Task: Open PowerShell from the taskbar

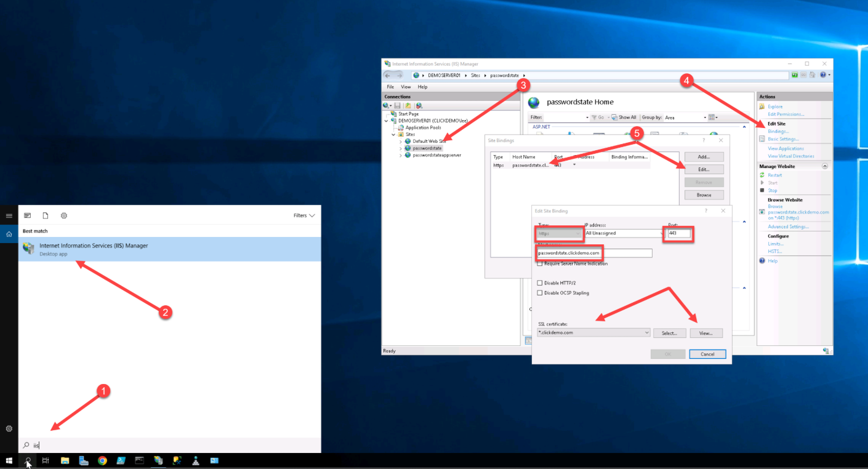Action: pyautogui.click(x=121, y=460)
